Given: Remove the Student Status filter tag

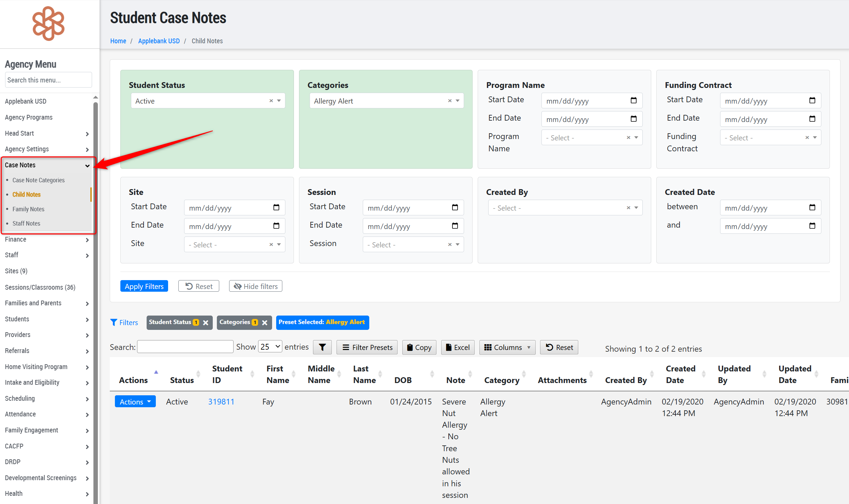Looking at the screenshot, I should click(206, 323).
